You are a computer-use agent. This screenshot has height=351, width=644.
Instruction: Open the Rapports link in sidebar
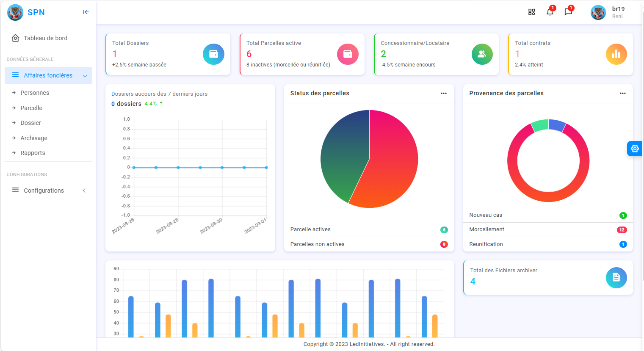pyautogui.click(x=33, y=153)
